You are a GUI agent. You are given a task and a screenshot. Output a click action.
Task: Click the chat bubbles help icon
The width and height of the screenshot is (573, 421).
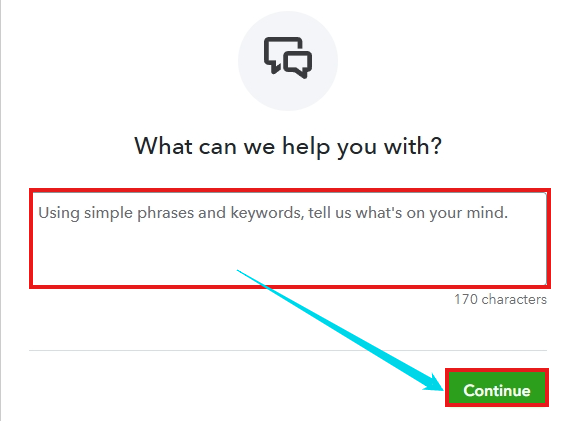click(288, 58)
